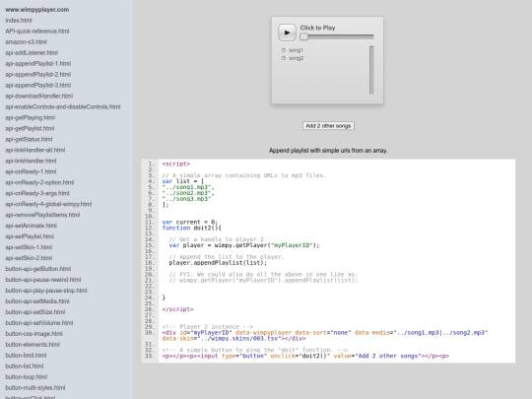Click the 'Append playlist with simple urls' caption
Viewport: 532px width, 399px height.
coord(328,151)
